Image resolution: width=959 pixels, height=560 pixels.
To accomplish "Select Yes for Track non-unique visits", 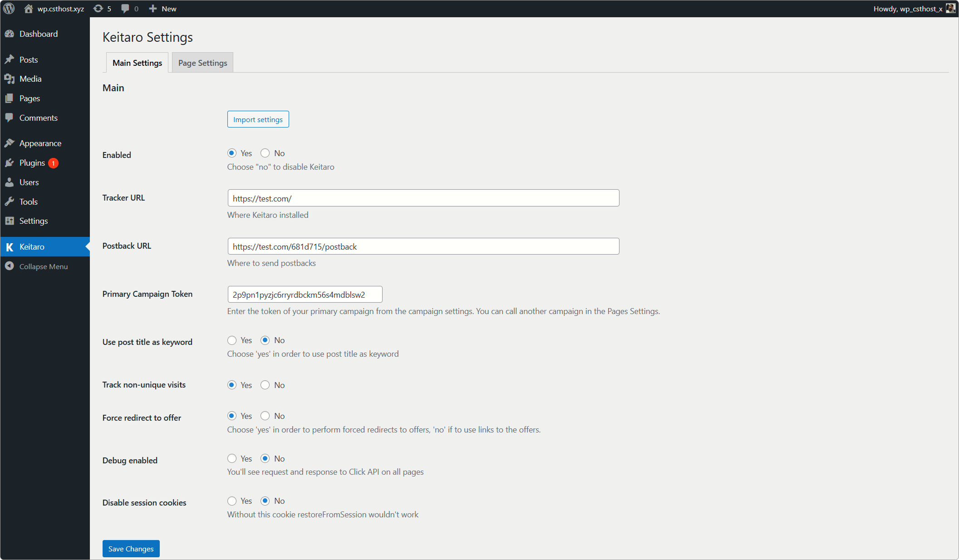I will click(x=232, y=385).
